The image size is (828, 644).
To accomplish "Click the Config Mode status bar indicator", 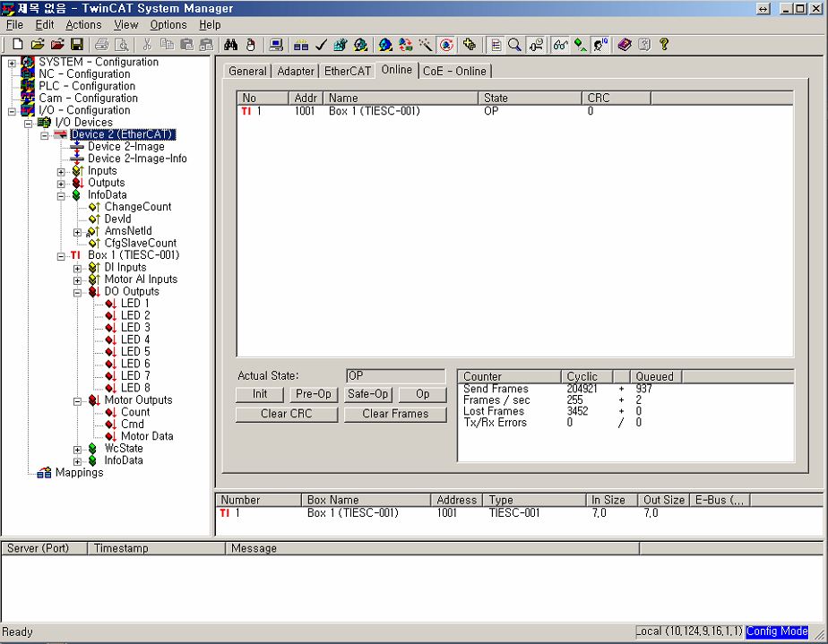I will (x=777, y=631).
